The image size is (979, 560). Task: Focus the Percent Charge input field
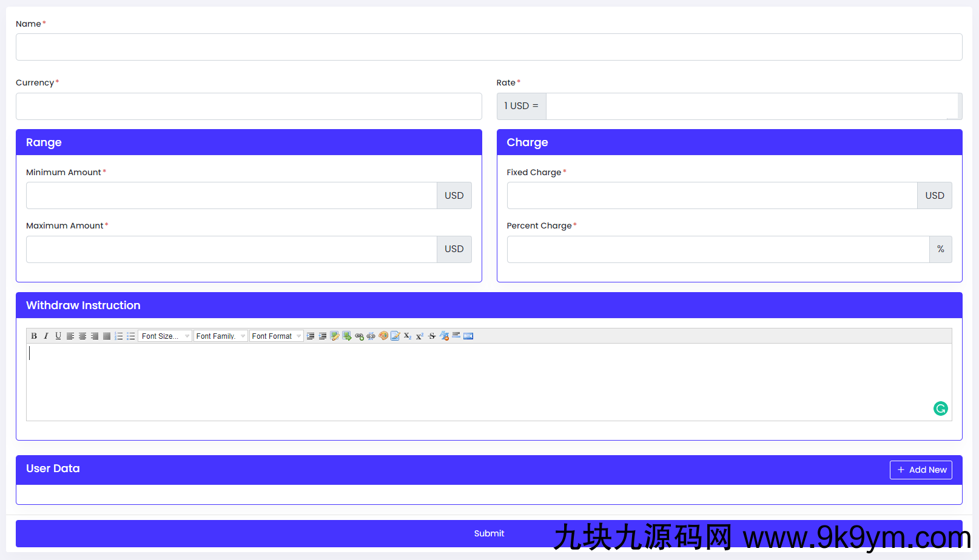(x=718, y=250)
